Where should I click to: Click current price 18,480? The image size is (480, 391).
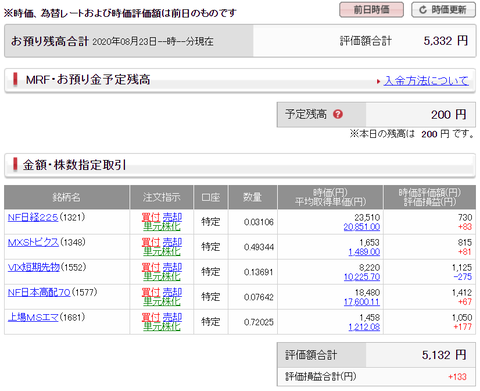[367, 293]
